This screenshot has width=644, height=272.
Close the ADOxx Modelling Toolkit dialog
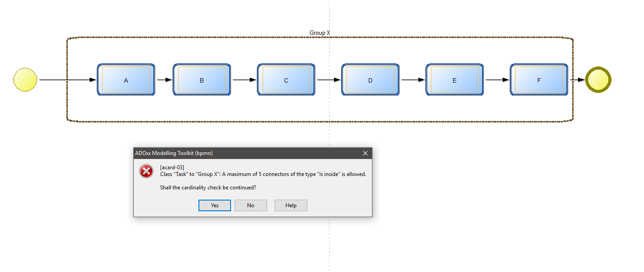click(x=365, y=153)
